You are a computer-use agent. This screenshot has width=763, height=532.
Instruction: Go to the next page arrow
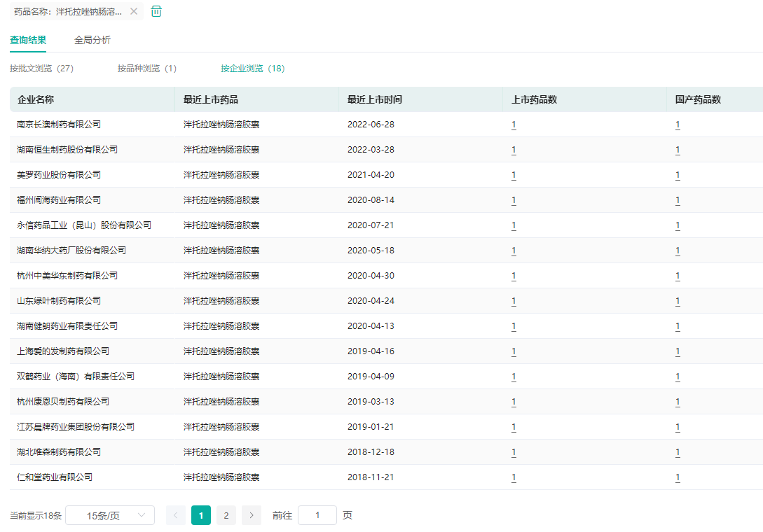pyautogui.click(x=252, y=515)
